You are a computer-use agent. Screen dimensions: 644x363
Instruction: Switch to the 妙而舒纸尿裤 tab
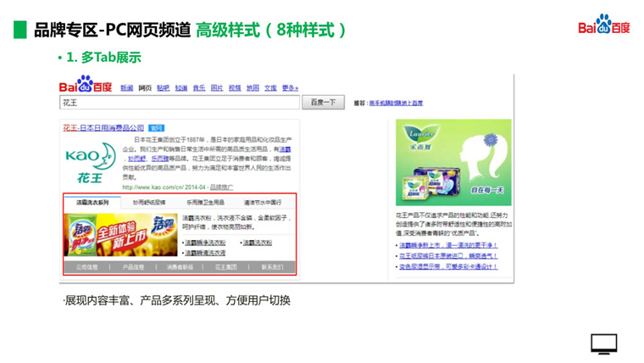click(149, 202)
